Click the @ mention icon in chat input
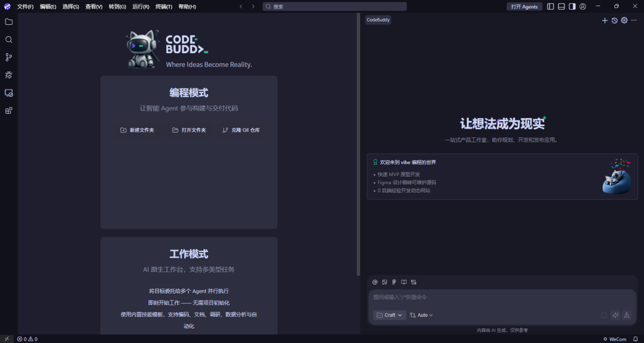This screenshot has width=644, height=343. tap(374, 282)
